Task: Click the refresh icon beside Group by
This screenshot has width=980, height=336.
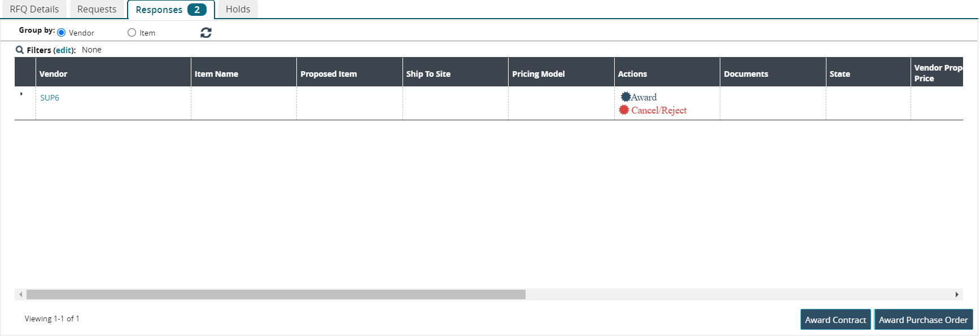Action: point(206,33)
